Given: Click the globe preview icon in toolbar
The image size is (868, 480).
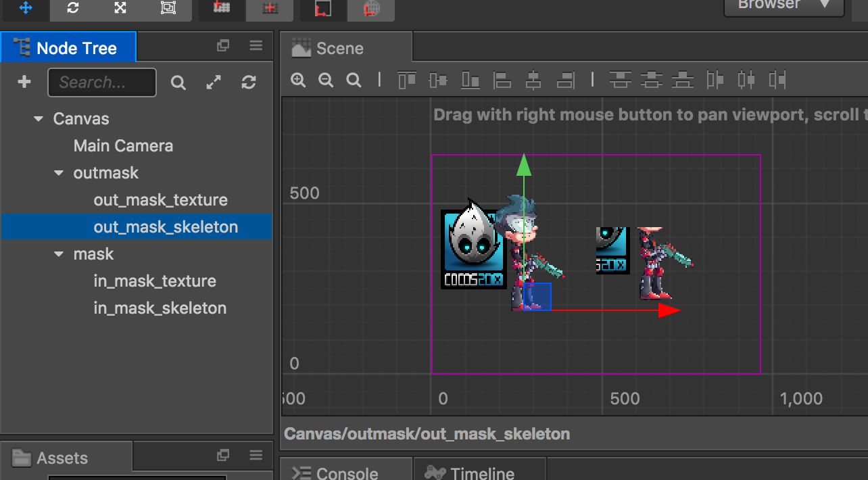Looking at the screenshot, I should [370, 8].
